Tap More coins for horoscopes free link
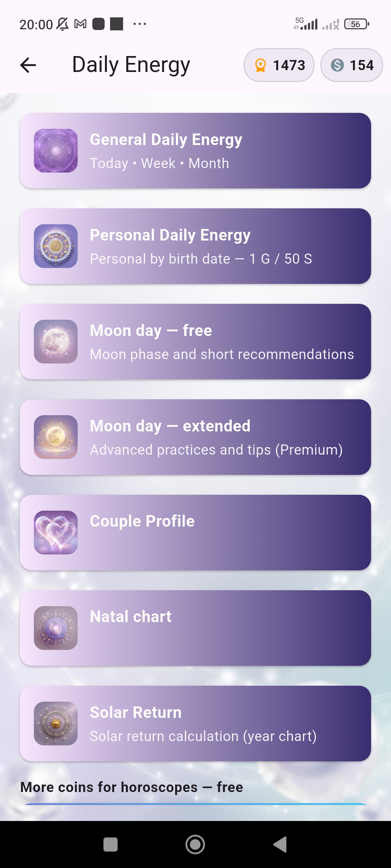391x868 pixels. pyautogui.click(x=132, y=787)
